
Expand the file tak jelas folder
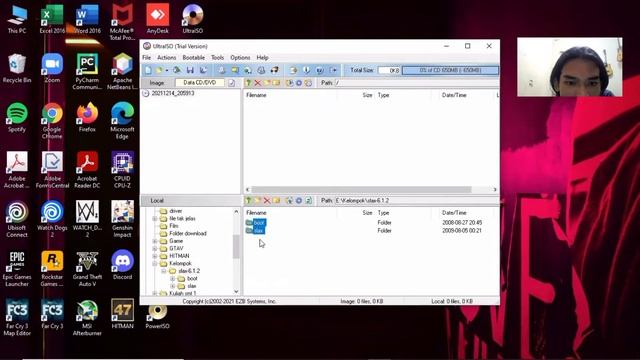click(155, 219)
